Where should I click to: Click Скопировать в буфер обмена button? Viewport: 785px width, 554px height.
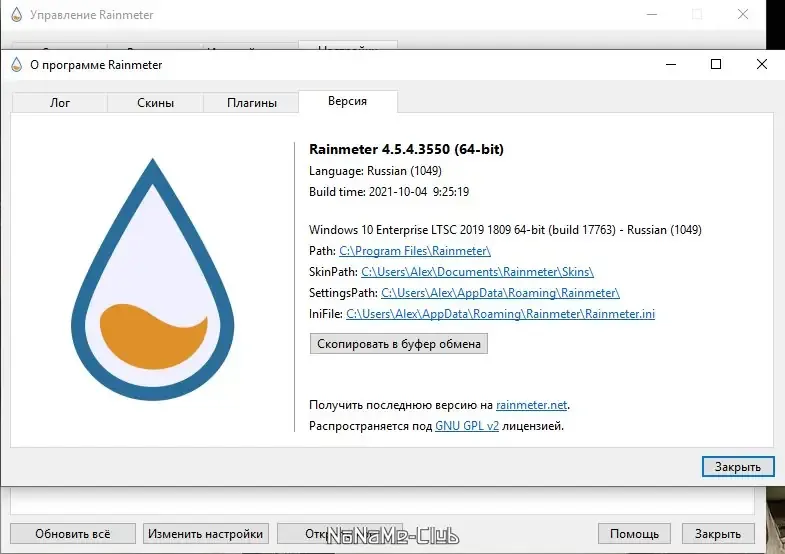399,344
